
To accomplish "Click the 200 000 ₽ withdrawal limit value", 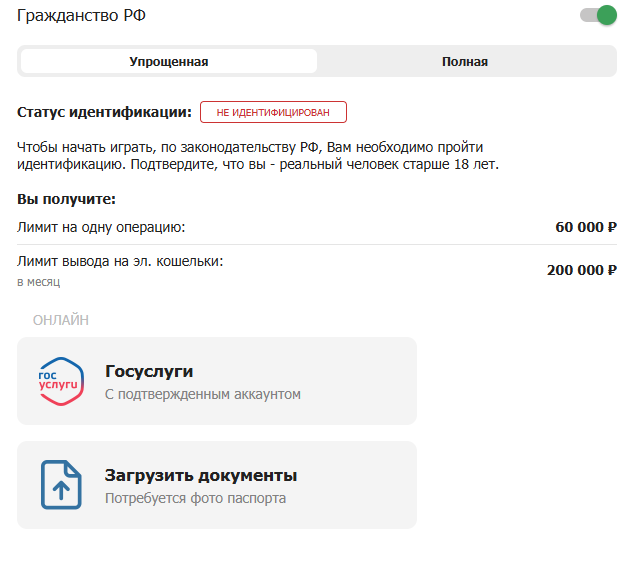I will coord(582,270).
